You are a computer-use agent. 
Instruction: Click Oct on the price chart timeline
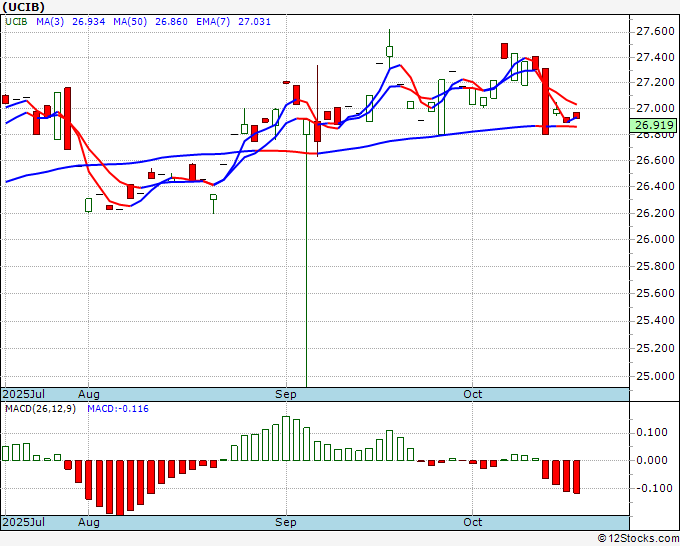click(473, 394)
